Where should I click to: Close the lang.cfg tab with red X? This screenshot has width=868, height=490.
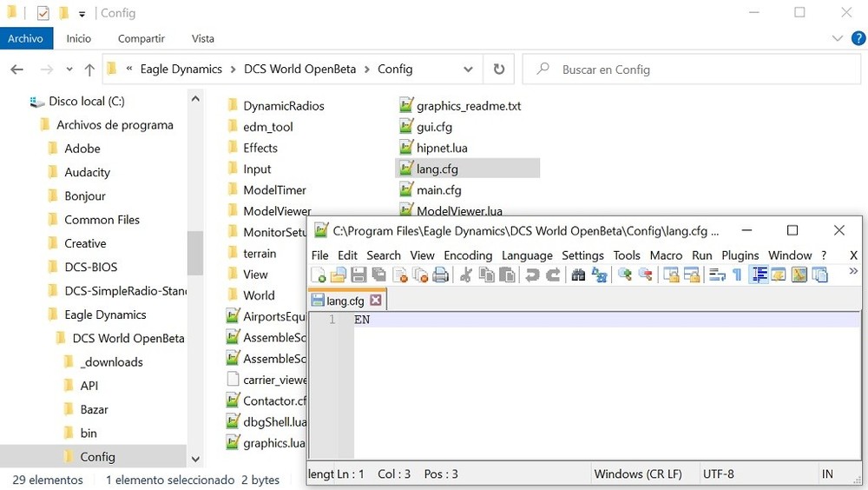coord(376,301)
